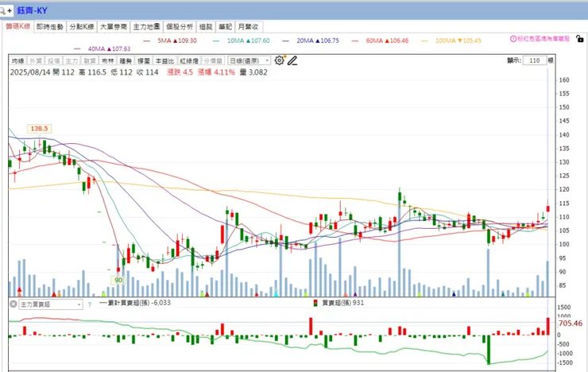Toggle the 撐壓 overlay button

coord(144,60)
